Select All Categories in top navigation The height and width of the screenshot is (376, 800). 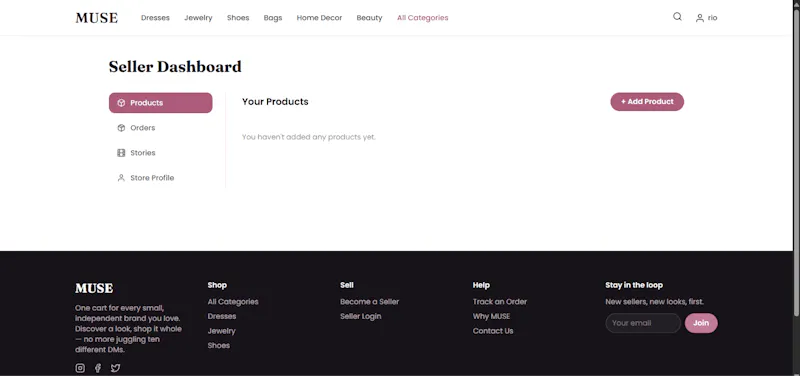coord(423,18)
